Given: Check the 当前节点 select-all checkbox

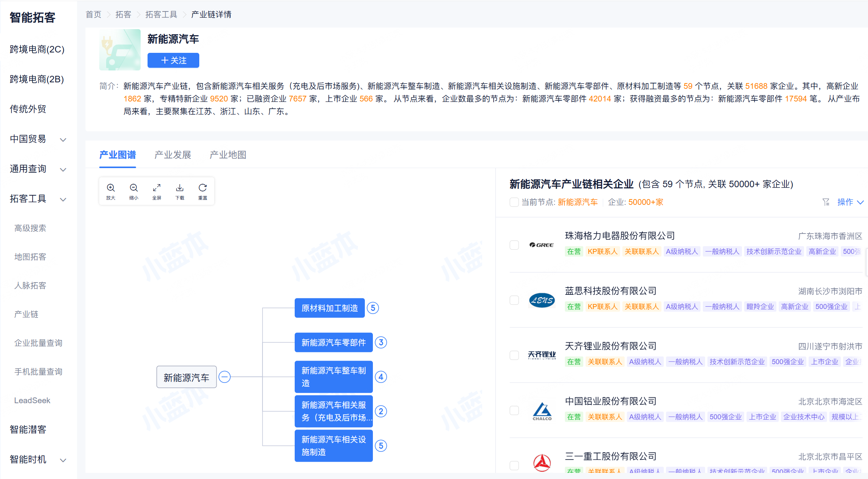Looking at the screenshot, I should pyautogui.click(x=514, y=202).
